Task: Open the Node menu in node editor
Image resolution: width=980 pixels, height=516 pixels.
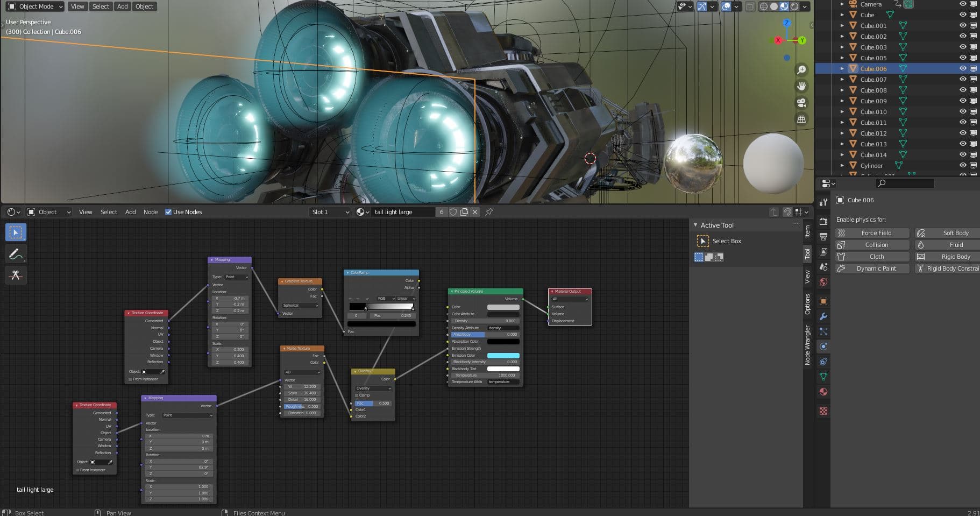Action: pyautogui.click(x=151, y=212)
